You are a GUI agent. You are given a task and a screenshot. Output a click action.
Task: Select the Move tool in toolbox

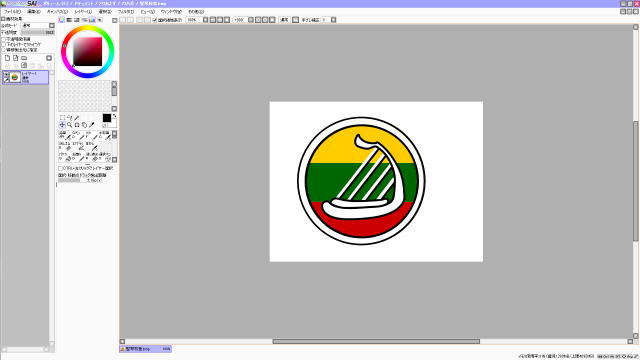62,125
